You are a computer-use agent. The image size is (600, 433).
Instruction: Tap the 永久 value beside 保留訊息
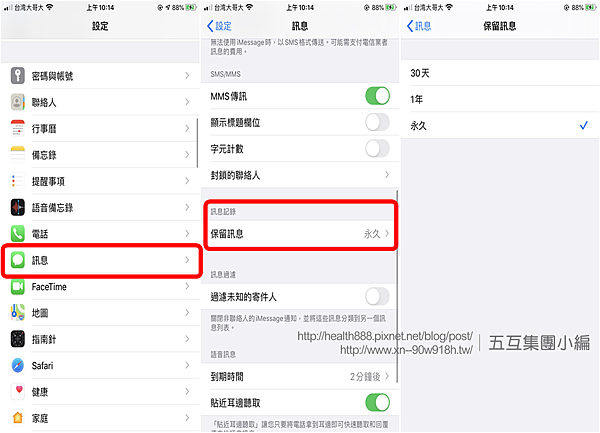click(372, 234)
